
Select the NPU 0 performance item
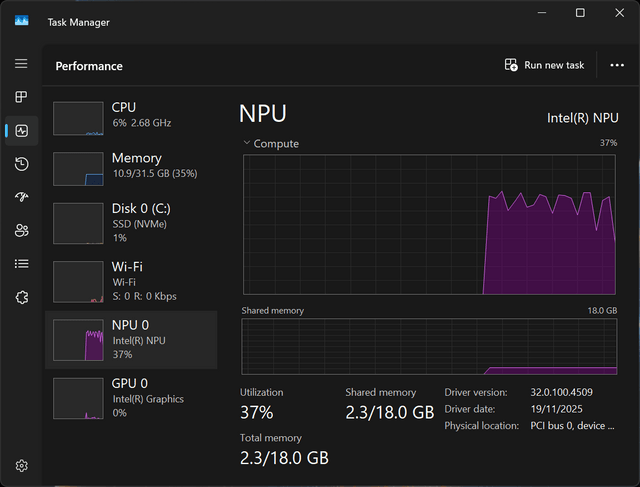tap(131, 340)
